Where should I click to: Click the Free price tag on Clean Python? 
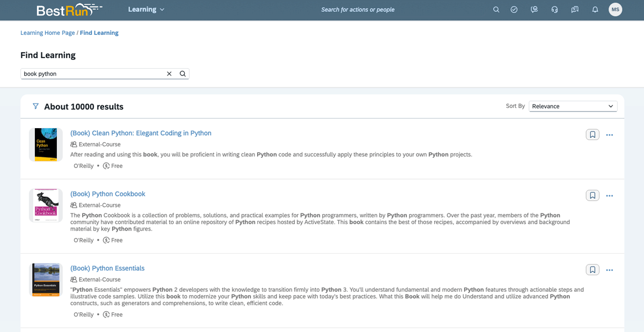coord(113,166)
